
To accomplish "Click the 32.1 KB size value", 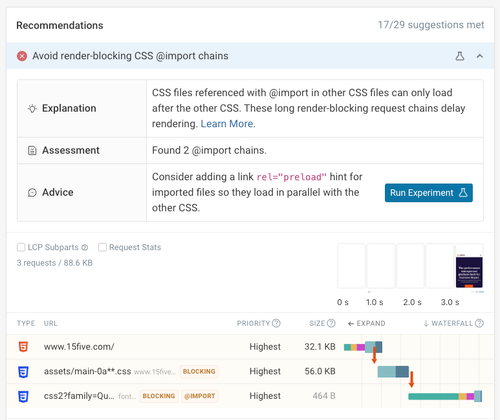I will 320,347.
